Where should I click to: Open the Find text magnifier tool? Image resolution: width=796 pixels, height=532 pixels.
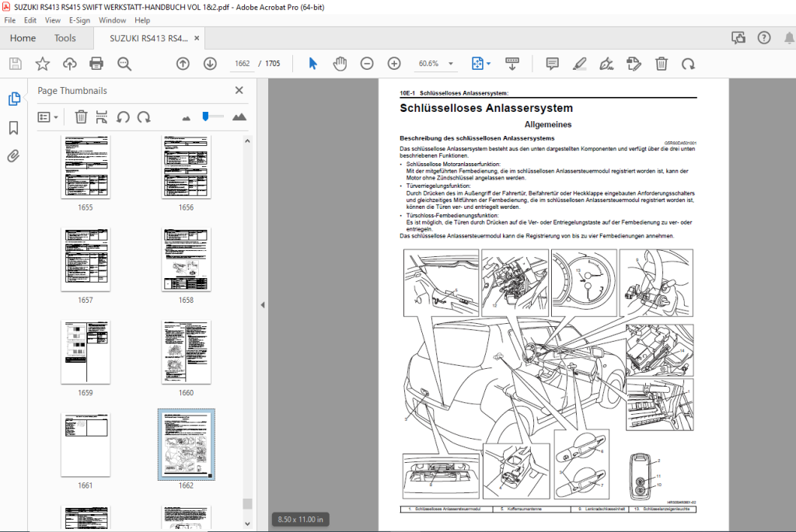(124, 64)
